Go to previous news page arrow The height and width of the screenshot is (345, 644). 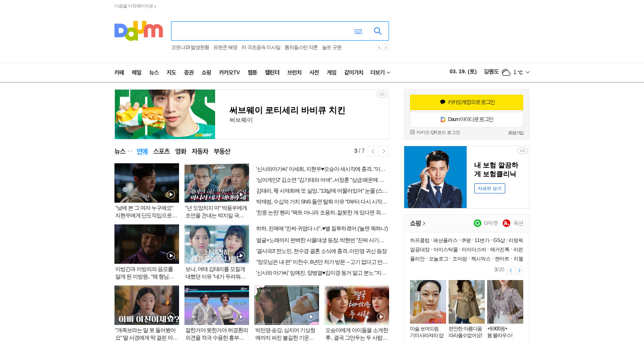point(373,151)
